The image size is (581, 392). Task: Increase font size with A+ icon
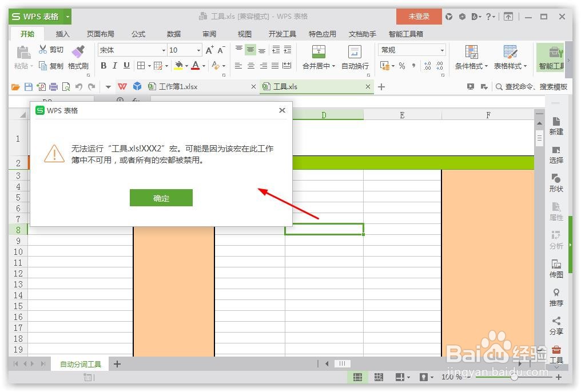click(210, 50)
